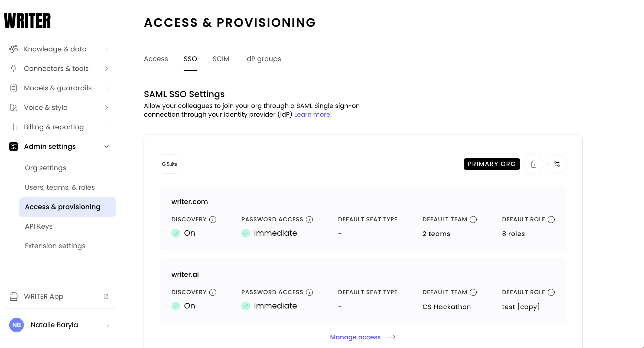Open SSO connection settings sliders icon

point(557,164)
